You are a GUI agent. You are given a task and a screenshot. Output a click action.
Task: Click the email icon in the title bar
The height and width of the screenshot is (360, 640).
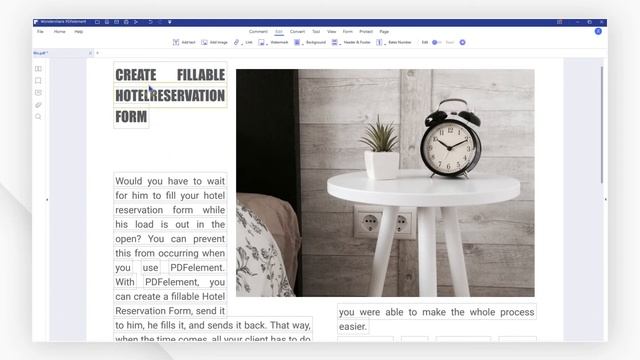(x=116, y=22)
